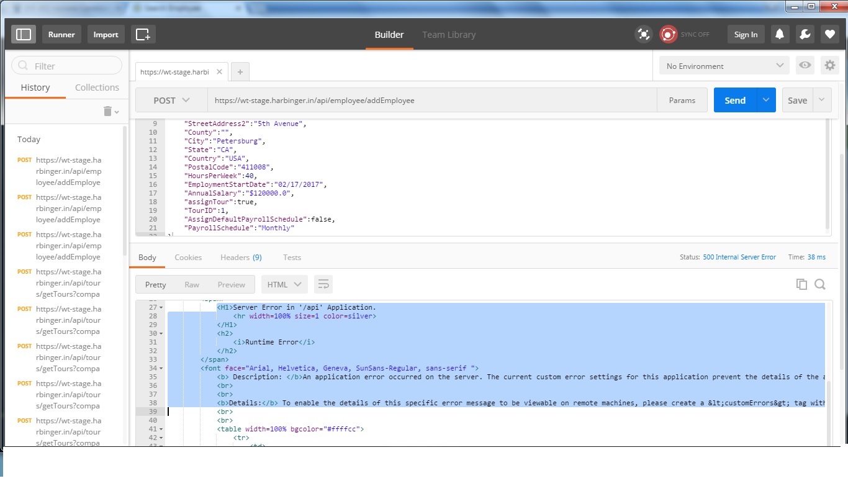
Task: Click the 500 Internal Server Error status
Action: [x=739, y=257]
